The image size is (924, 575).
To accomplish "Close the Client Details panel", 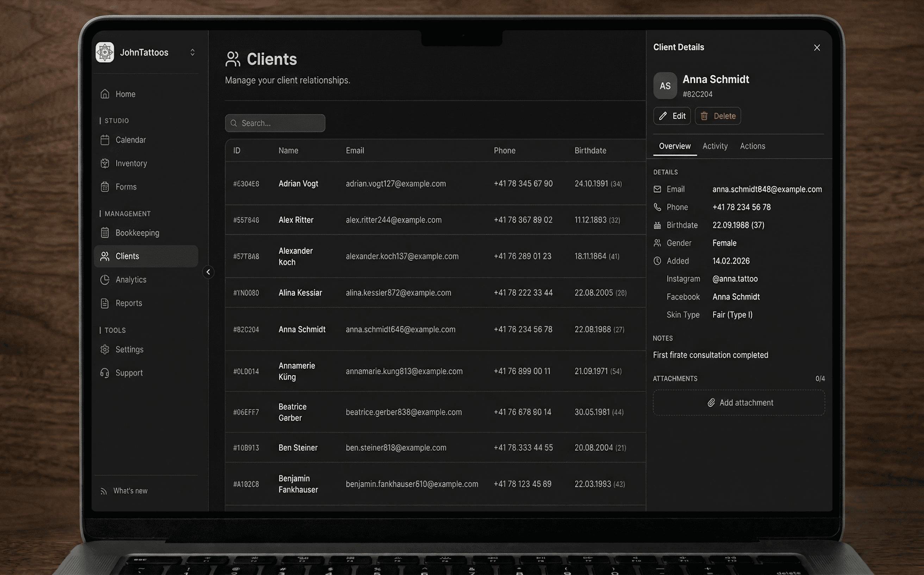I will (817, 48).
